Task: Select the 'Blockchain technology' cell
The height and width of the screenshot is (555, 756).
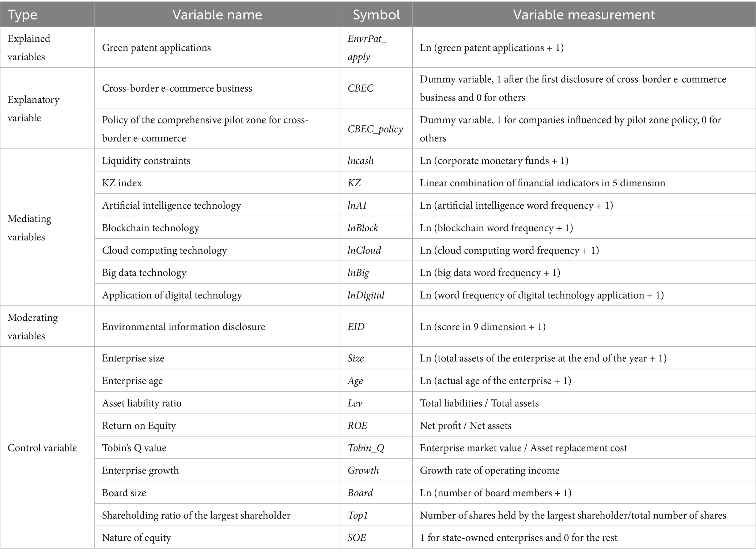Action: tap(151, 228)
